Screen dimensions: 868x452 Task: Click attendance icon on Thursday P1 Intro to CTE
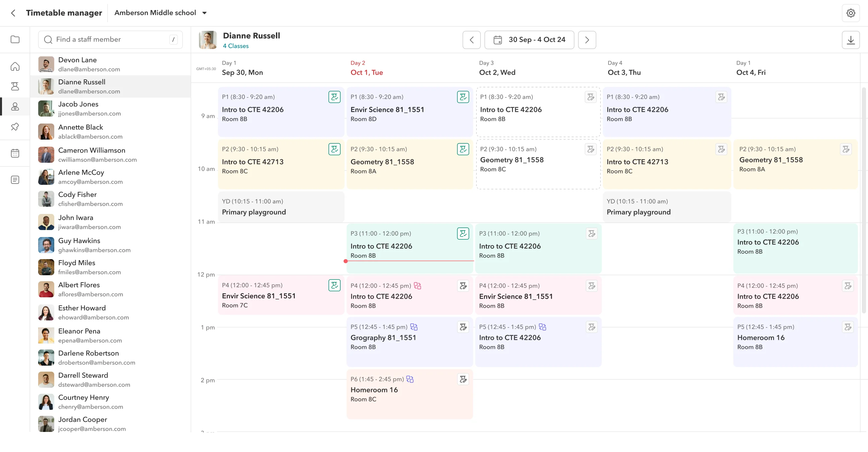[x=721, y=97]
